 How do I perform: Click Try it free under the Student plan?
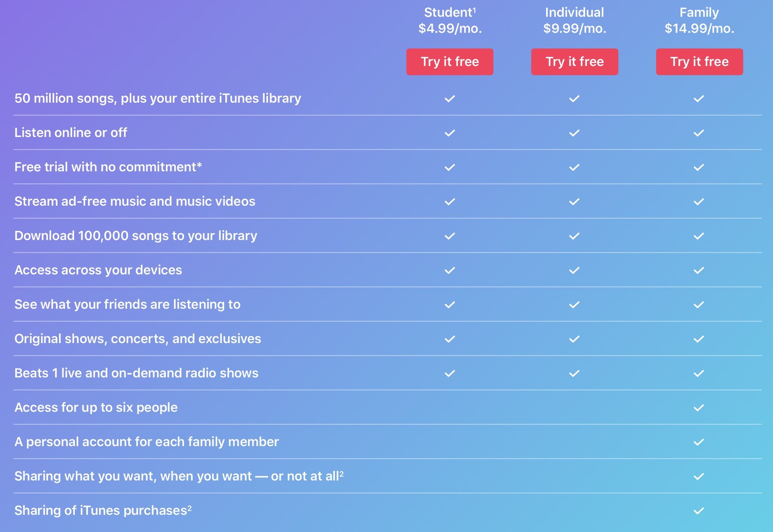[450, 62]
